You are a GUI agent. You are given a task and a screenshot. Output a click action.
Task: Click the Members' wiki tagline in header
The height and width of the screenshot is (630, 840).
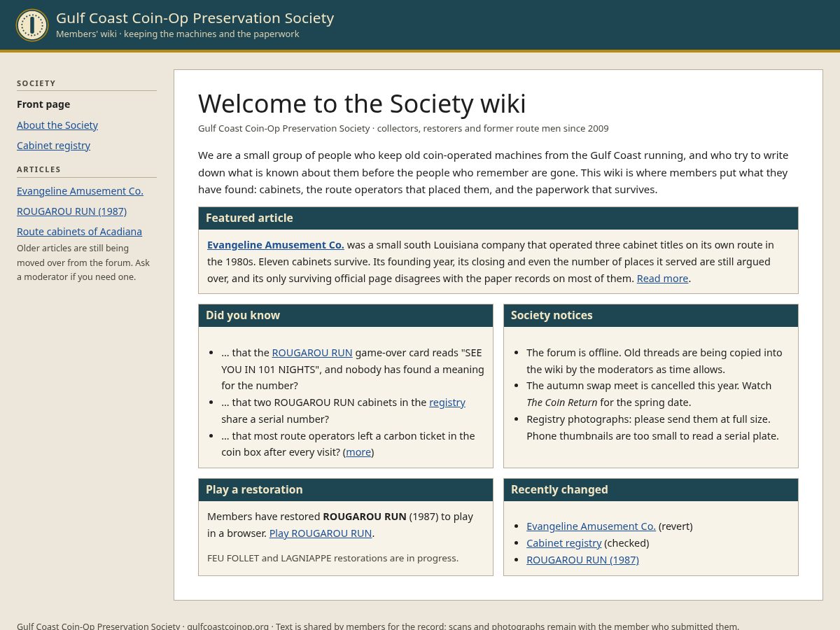pyautogui.click(x=178, y=34)
